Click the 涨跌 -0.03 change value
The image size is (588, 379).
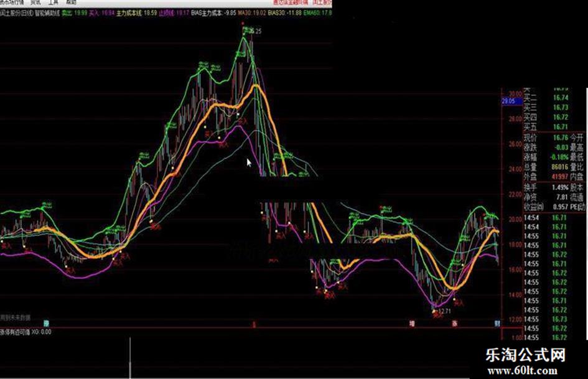[561, 147]
